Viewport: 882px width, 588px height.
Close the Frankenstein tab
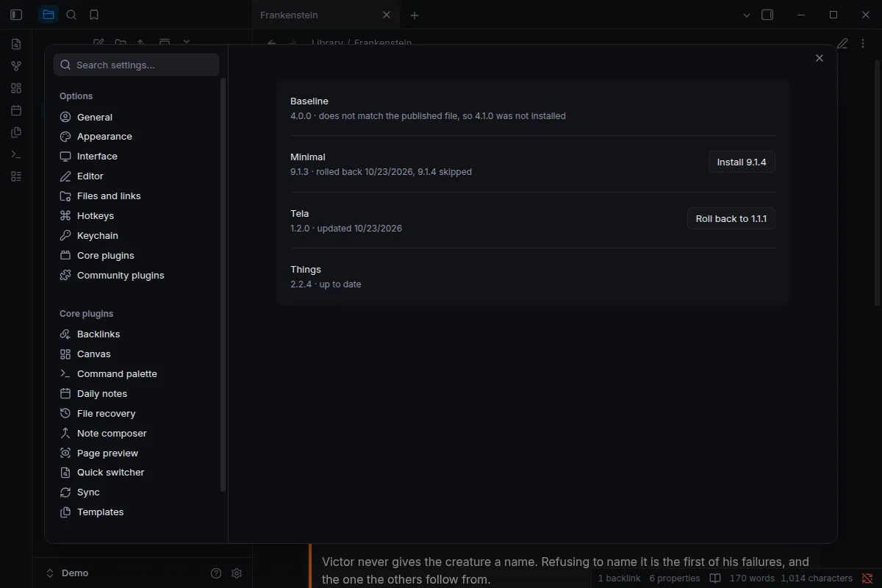click(x=387, y=15)
